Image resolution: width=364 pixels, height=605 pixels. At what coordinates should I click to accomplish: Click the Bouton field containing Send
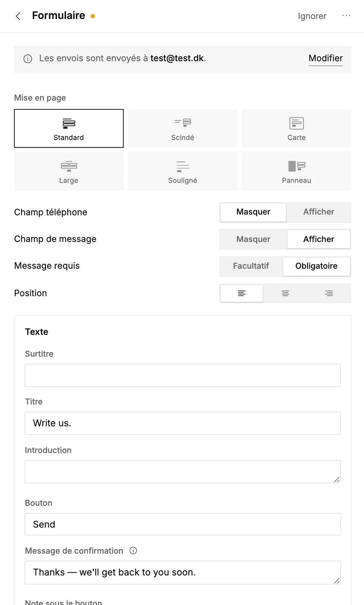[x=183, y=524]
